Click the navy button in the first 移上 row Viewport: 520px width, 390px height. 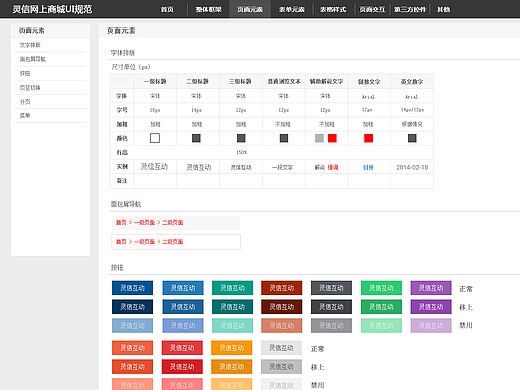[132, 307]
